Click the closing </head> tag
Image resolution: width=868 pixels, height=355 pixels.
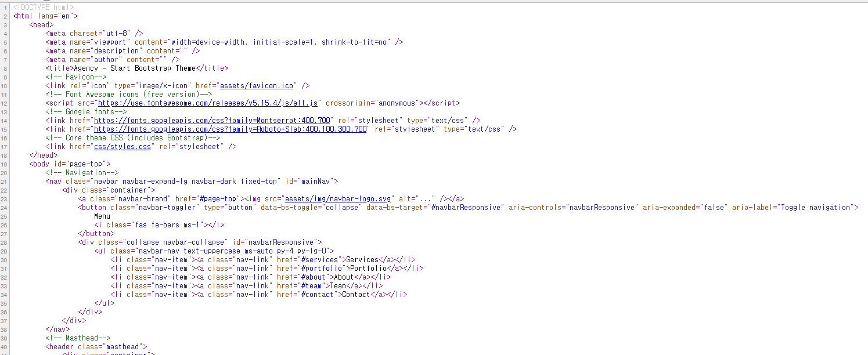(44, 155)
